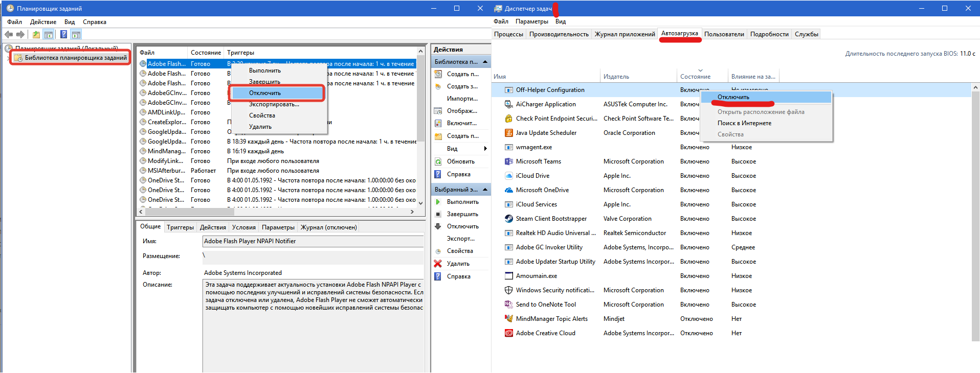Click the up-one-level folder toolbar icon

click(36, 34)
